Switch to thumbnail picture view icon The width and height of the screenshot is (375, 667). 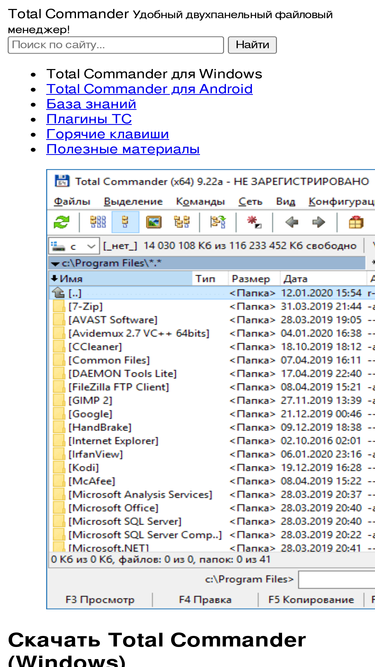(x=153, y=222)
